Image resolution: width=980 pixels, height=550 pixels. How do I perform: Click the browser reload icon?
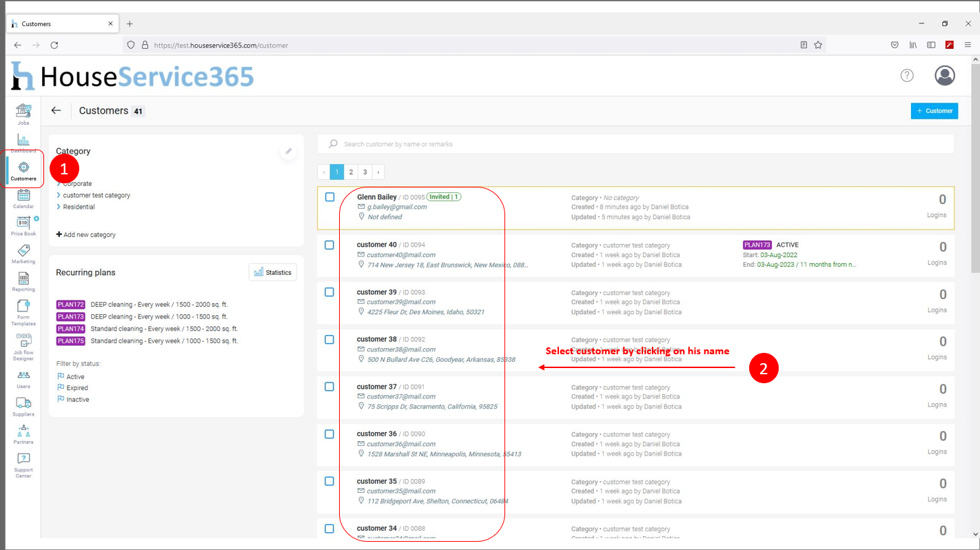pyautogui.click(x=54, y=45)
